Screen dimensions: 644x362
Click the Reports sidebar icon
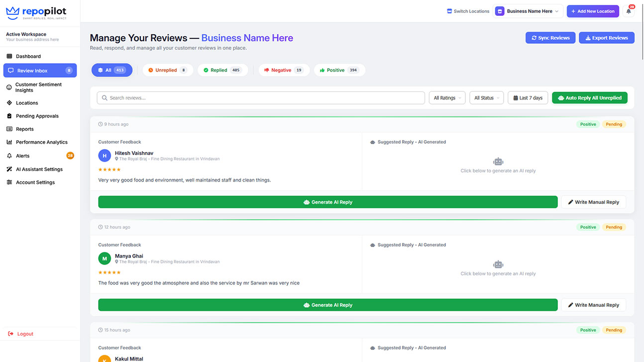point(9,129)
